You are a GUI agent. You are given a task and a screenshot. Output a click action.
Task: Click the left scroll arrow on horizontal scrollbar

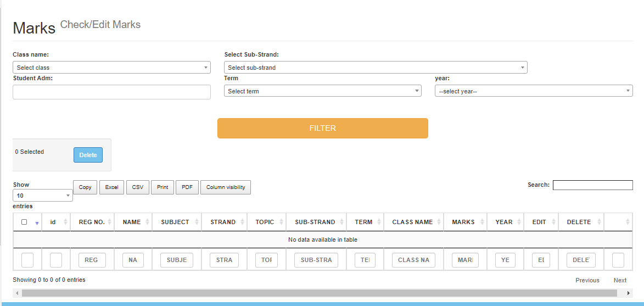pyautogui.click(x=17, y=293)
